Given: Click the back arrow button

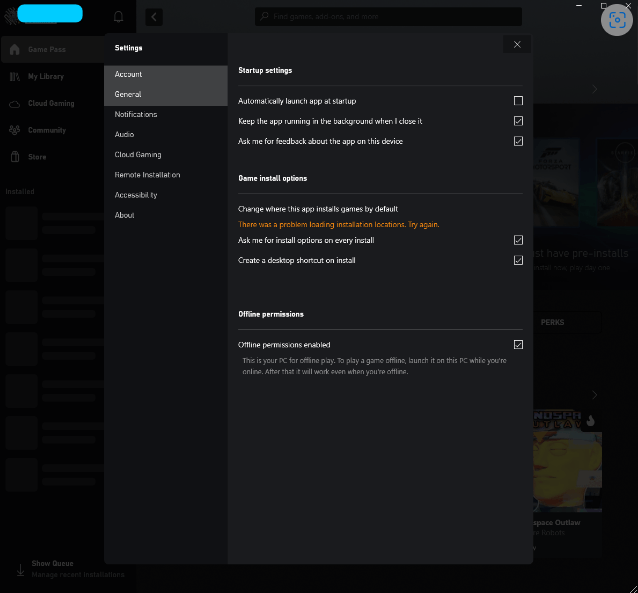Looking at the screenshot, I should coord(154,17).
